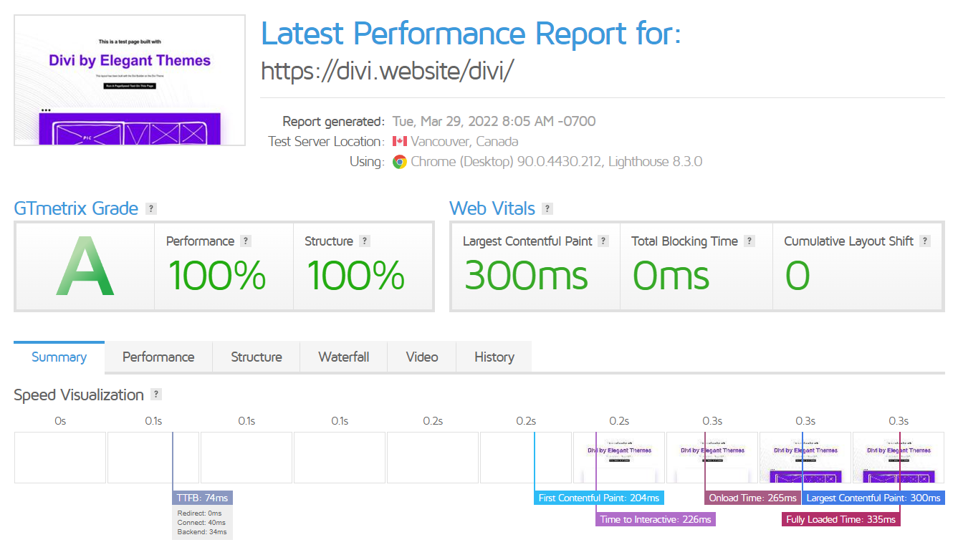Click the Connect: 40ms detail
Viewport: 958px width, 560px height.
coord(201,523)
